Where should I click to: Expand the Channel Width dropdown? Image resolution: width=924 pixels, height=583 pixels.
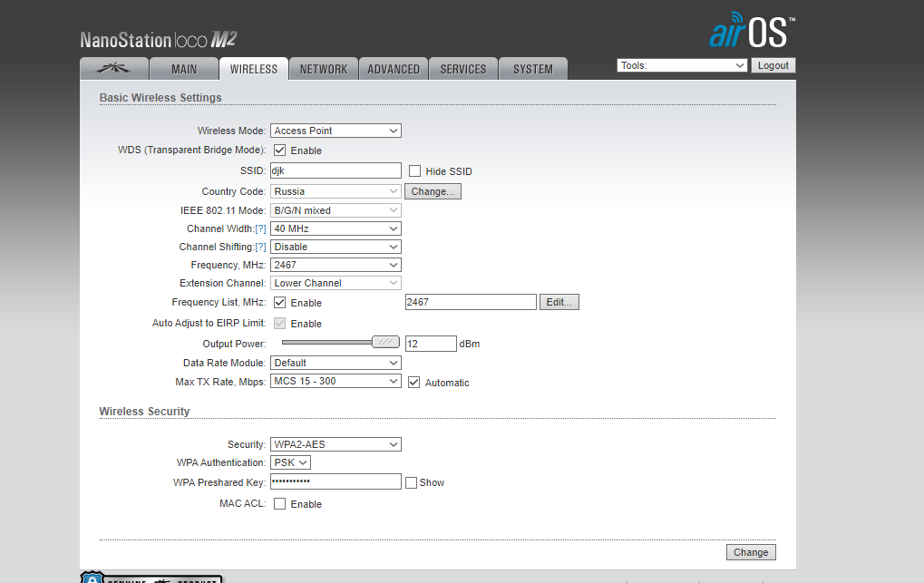[336, 228]
